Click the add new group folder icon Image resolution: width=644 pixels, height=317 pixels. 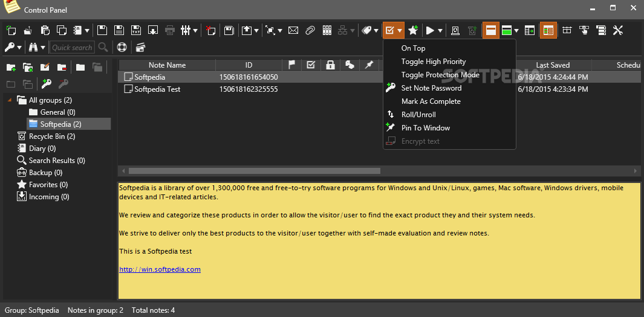pos(11,67)
